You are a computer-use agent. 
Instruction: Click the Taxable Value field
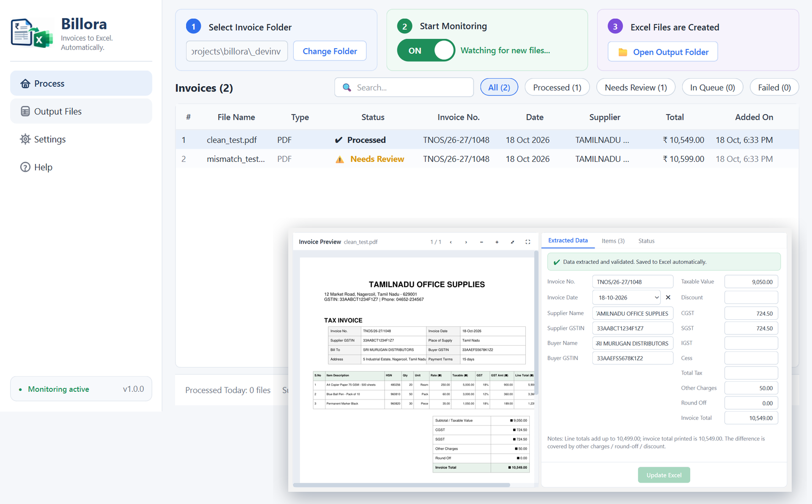click(751, 282)
